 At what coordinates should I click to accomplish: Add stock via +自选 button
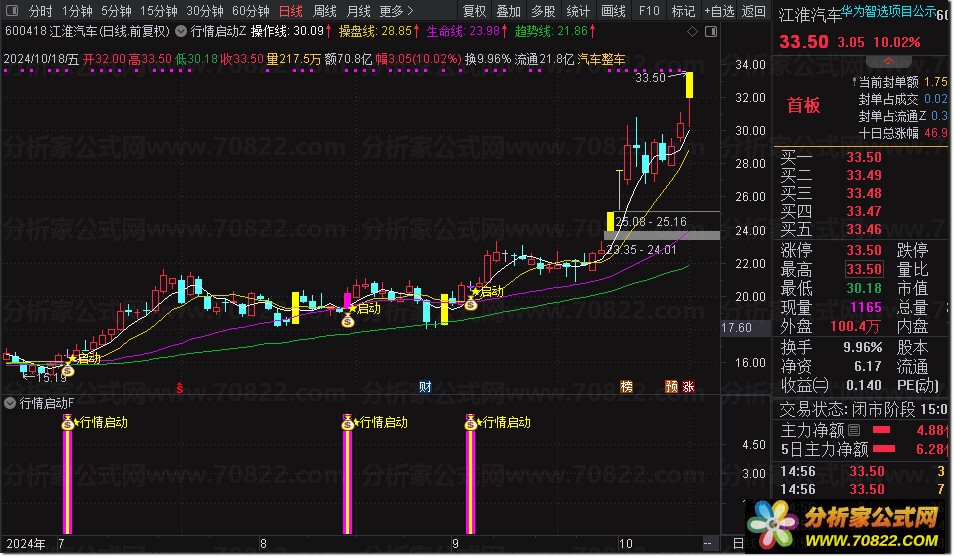tap(719, 11)
